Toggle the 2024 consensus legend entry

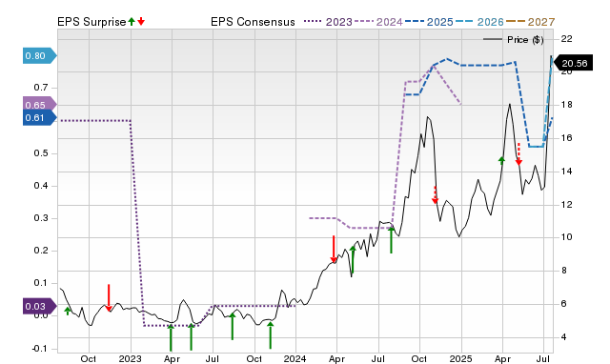pyautogui.click(x=378, y=22)
